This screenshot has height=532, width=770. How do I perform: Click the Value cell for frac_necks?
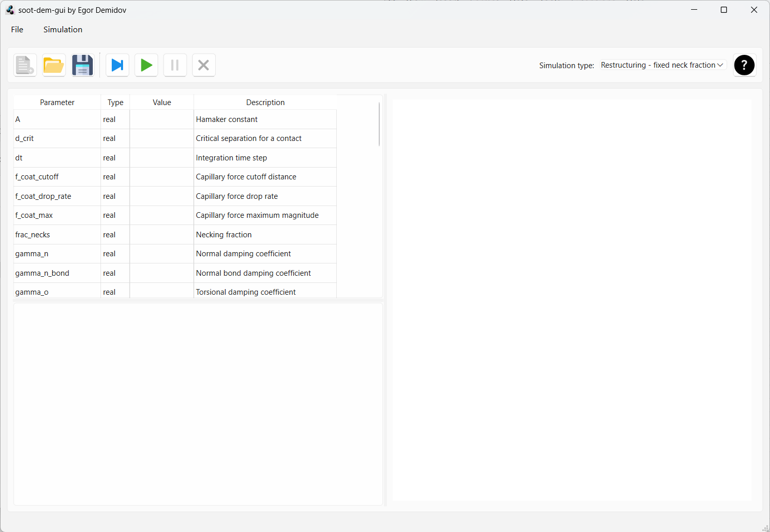pyautogui.click(x=162, y=235)
